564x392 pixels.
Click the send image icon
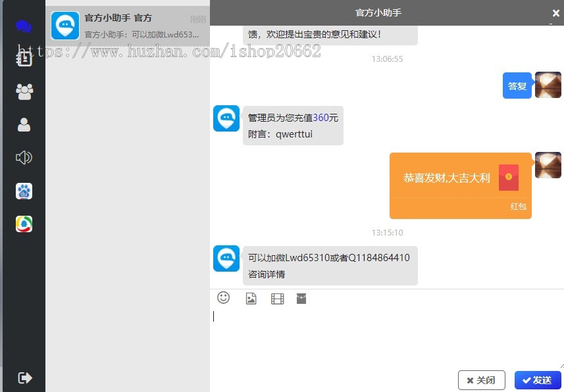[x=251, y=299]
